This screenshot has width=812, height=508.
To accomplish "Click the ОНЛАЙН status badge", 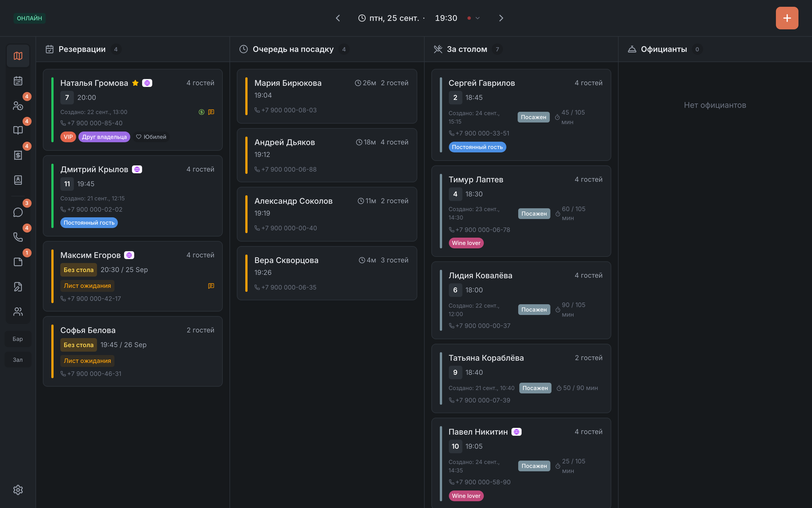I will tap(30, 18).
